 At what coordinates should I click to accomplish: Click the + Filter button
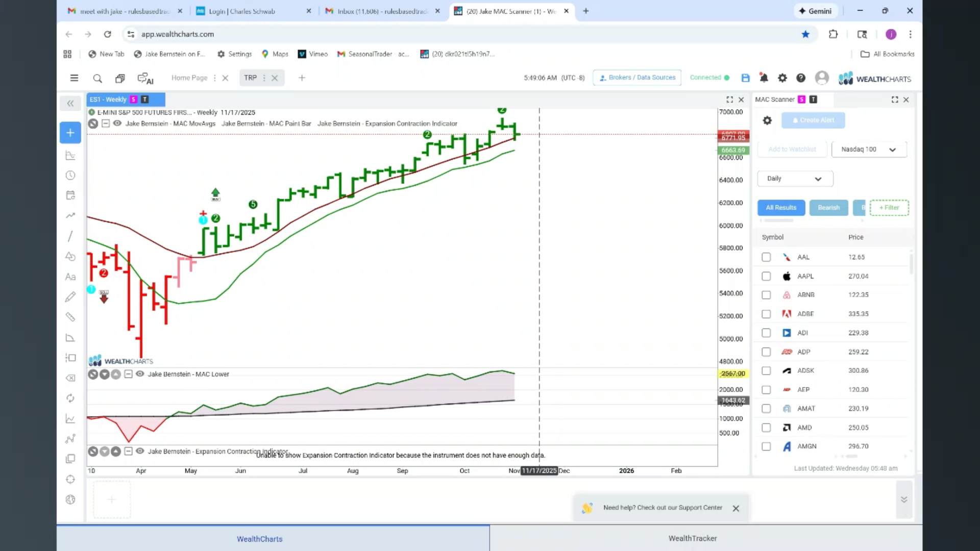889,208
